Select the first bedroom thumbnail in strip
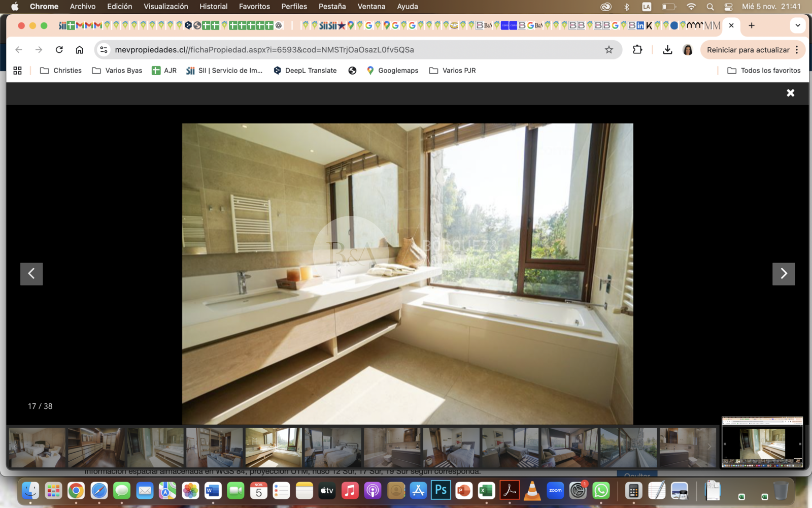The width and height of the screenshot is (812, 508). click(37, 447)
